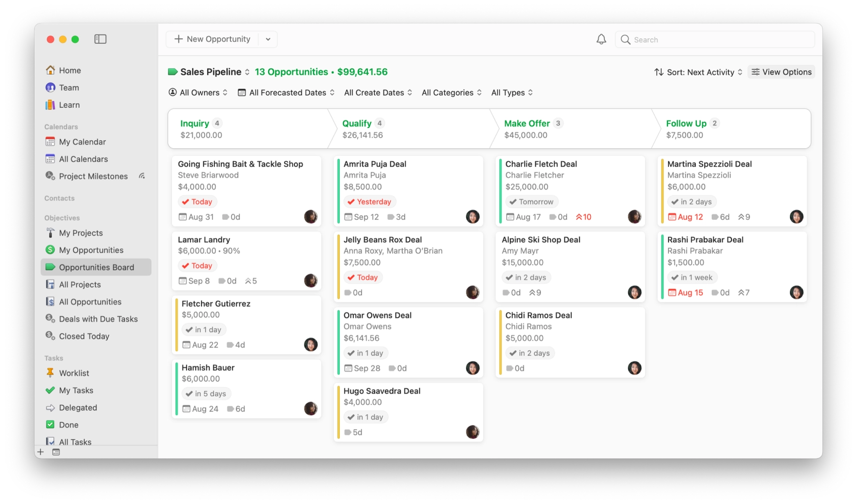Select the Qualify pipeline stage

(411, 129)
